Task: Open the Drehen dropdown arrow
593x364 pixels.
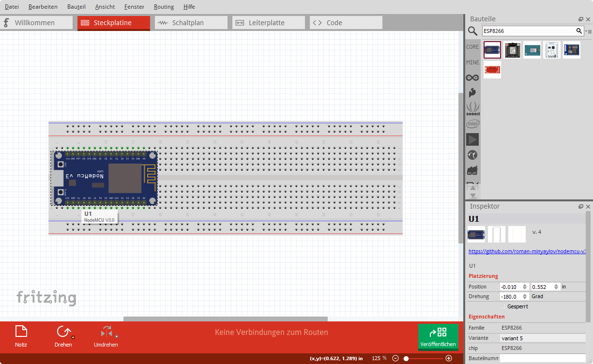Action: pos(73,337)
